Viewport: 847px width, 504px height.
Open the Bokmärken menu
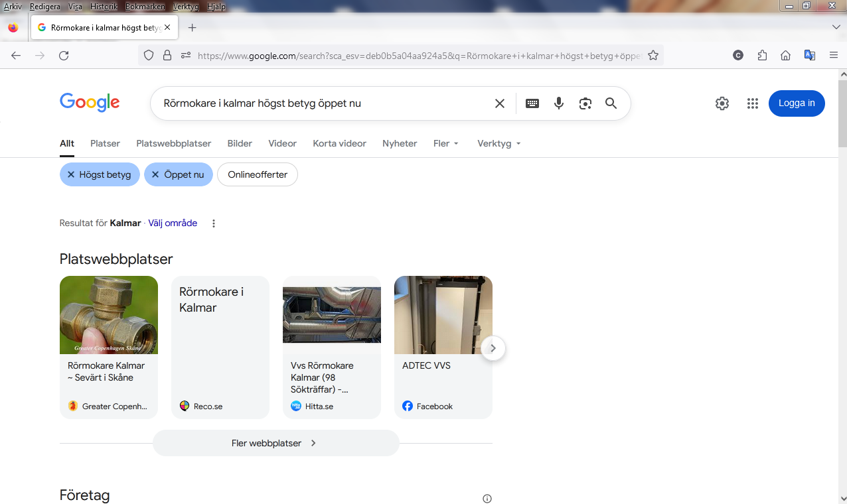coord(144,7)
